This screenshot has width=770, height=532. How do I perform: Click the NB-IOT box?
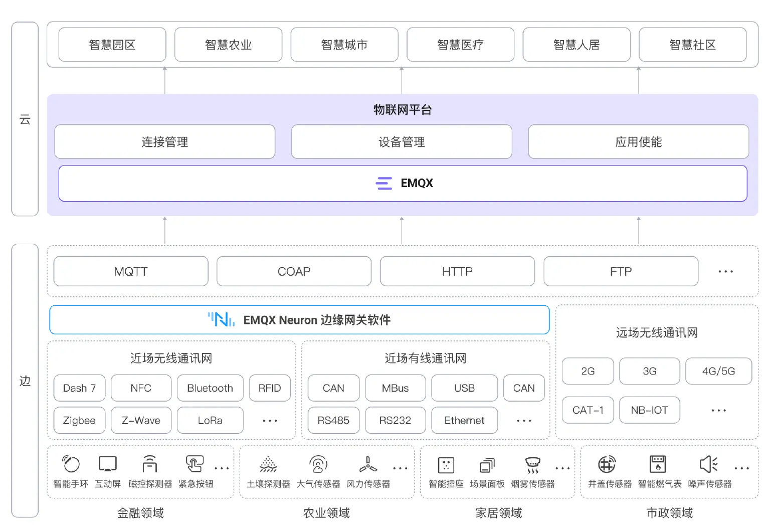click(649, 410)
